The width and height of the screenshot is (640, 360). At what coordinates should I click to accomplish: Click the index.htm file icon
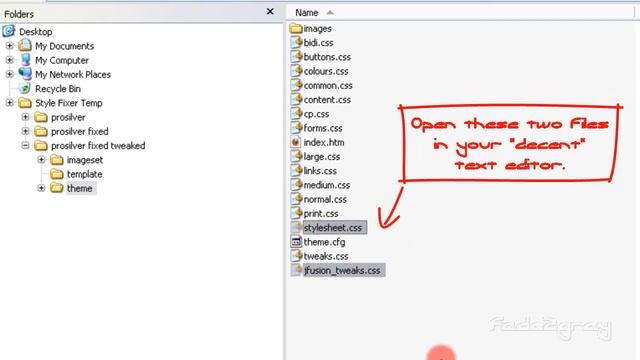point(296,142)
